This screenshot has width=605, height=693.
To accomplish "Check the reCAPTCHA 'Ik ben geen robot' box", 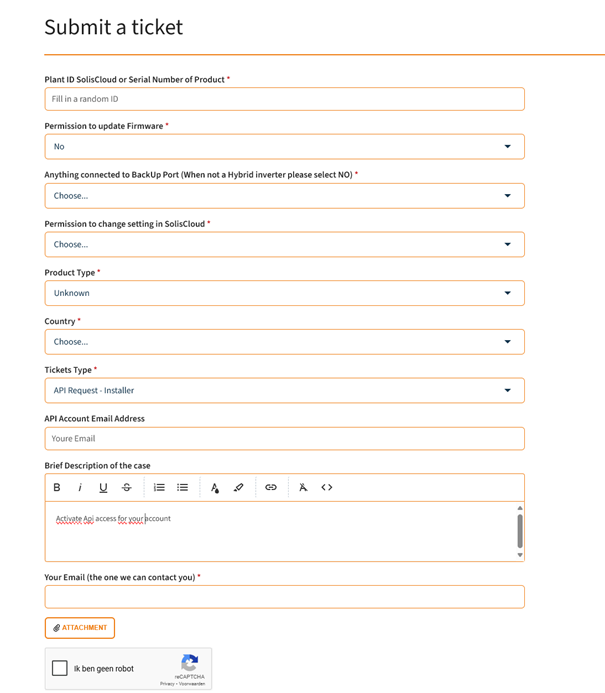I will [x=60, y=668].
